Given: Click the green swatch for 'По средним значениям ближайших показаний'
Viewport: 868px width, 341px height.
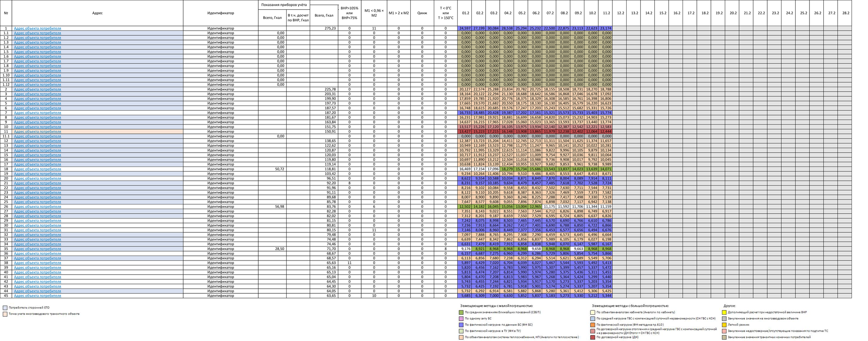Looking at the screenshot, I should (x=461, y=312).
